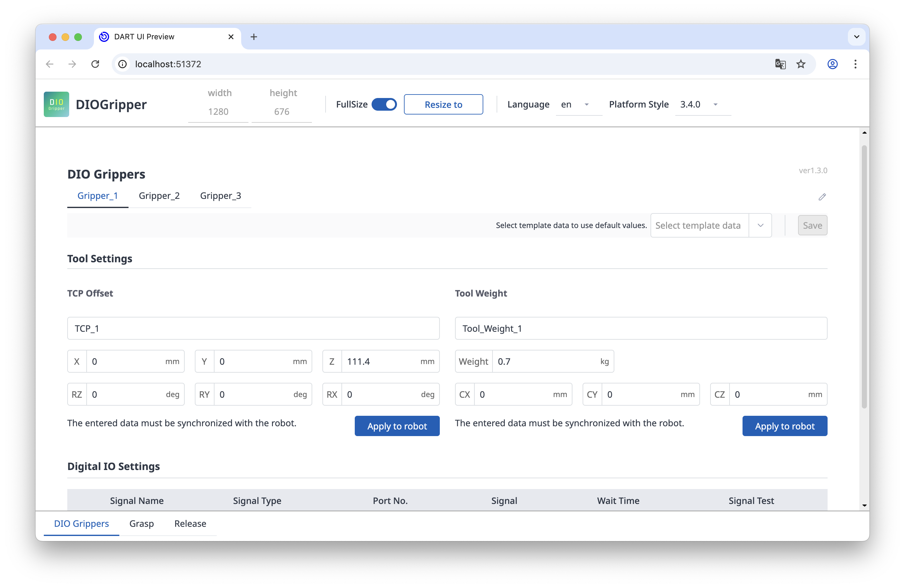This screenshot has height=588, width=905.
Task: Bookmark page with star icon
Action: point(801,64)
